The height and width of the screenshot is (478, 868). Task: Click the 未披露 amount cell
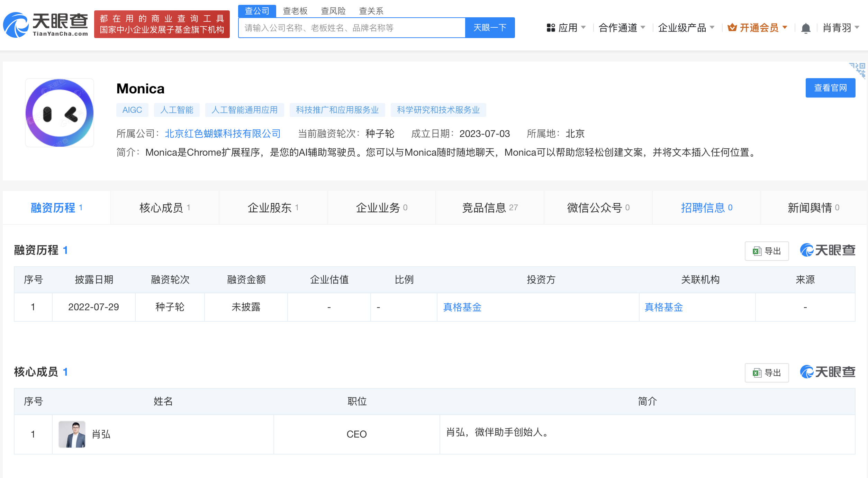click(246, 307)
